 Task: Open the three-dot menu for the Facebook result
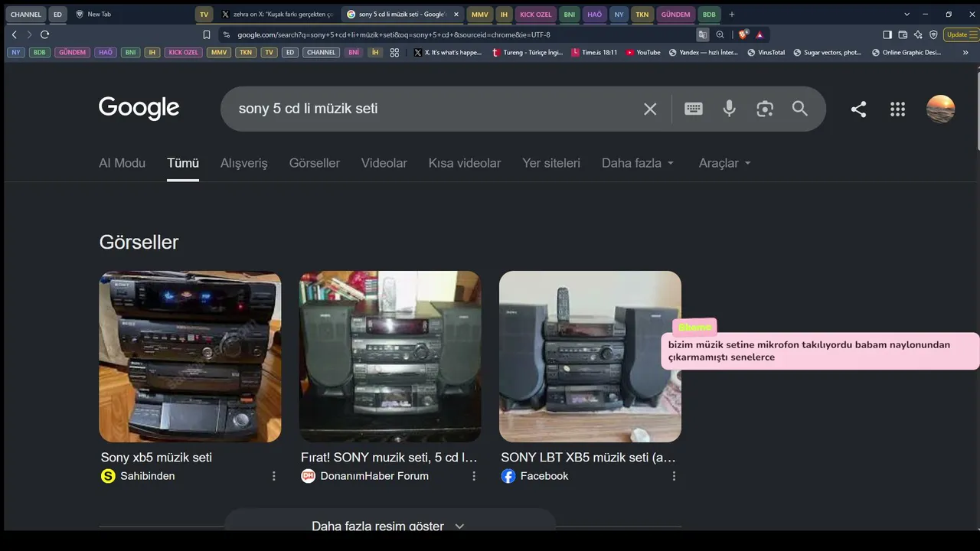click(674, 476)
